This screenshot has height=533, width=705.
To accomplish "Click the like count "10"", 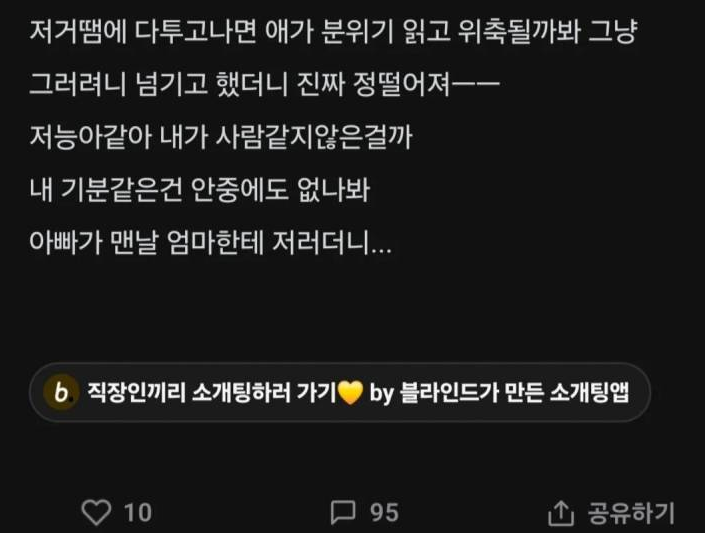I will point(138,513).
